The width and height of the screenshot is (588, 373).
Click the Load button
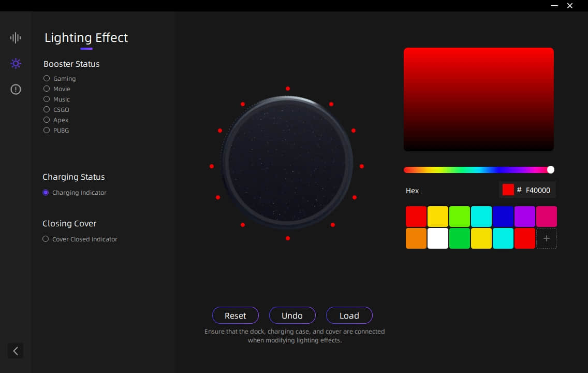(x=349, y=315)
